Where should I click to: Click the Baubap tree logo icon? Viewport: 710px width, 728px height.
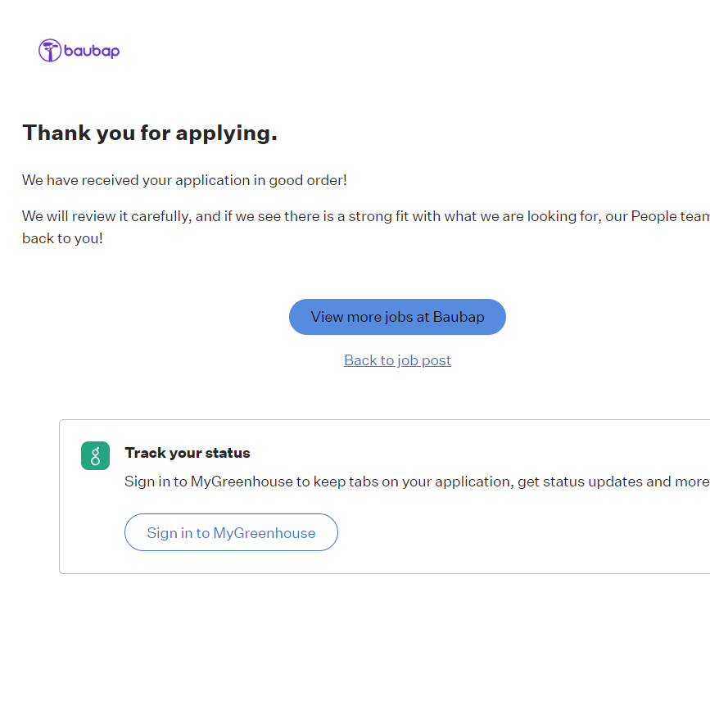point(50,51)
